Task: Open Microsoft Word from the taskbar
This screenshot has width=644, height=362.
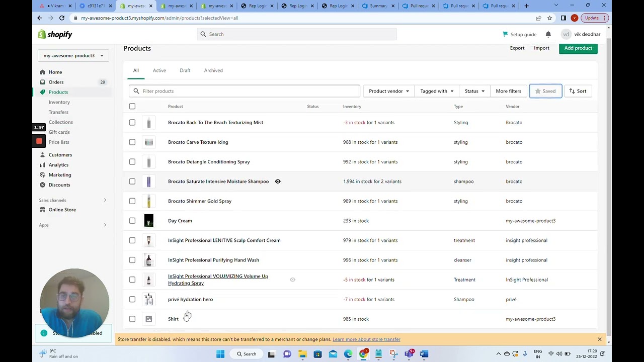Action: pyautogui.click(x=424, y=354)
